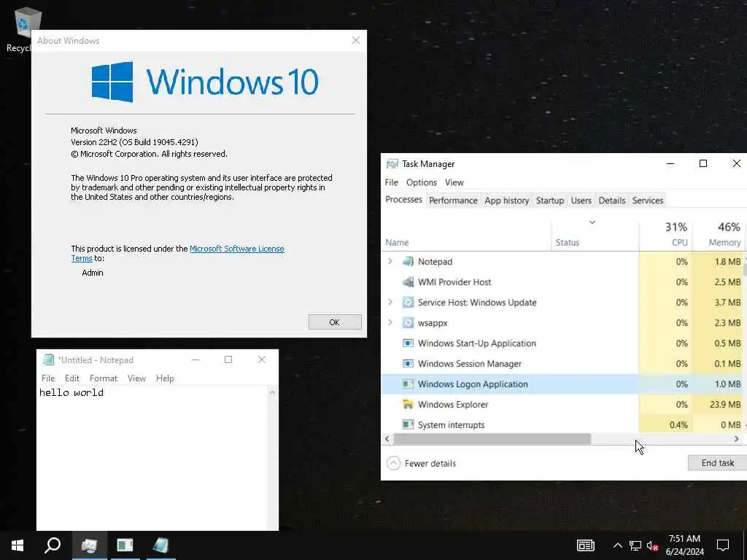This screenshot has height=560, width=747.
Task: Show hidden tray icons chevron
Action: 617,545
